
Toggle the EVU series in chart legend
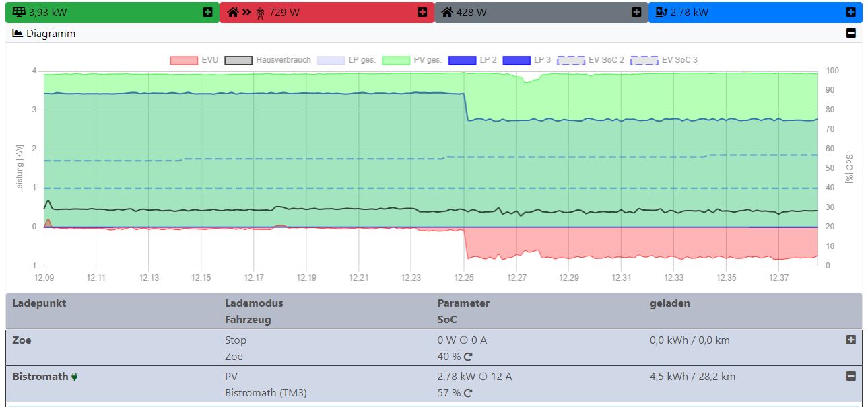pos(195,60)
